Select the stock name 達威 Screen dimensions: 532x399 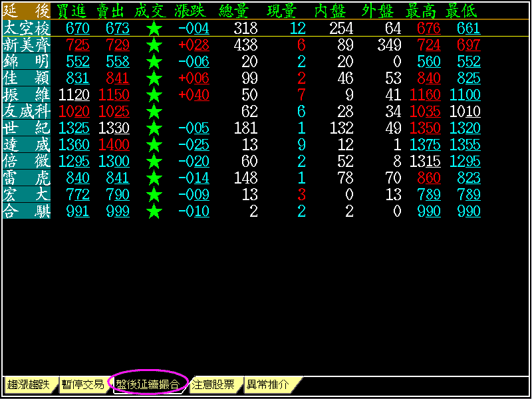(x=27, y=145)
